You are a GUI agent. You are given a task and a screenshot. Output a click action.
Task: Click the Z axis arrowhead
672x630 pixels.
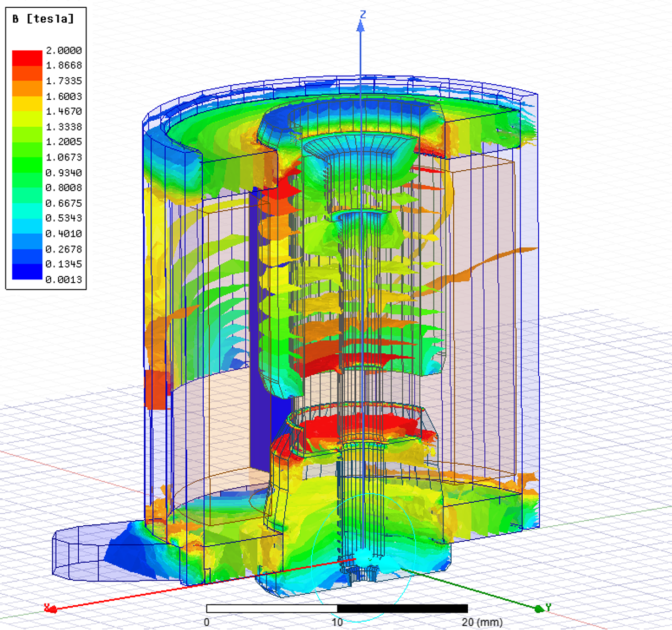(x=361, y=26)
